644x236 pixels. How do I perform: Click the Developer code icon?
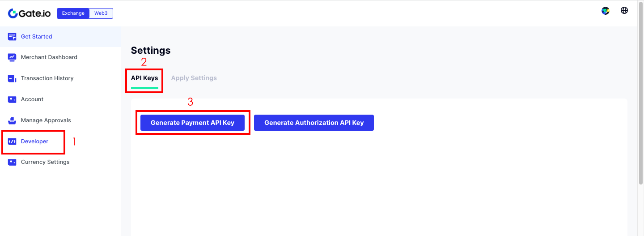tap(12, 142)
